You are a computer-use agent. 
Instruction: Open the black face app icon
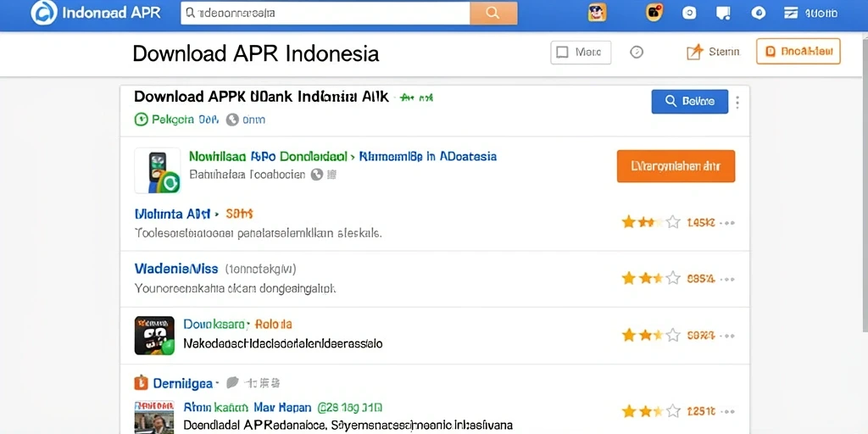click(154, 336)
